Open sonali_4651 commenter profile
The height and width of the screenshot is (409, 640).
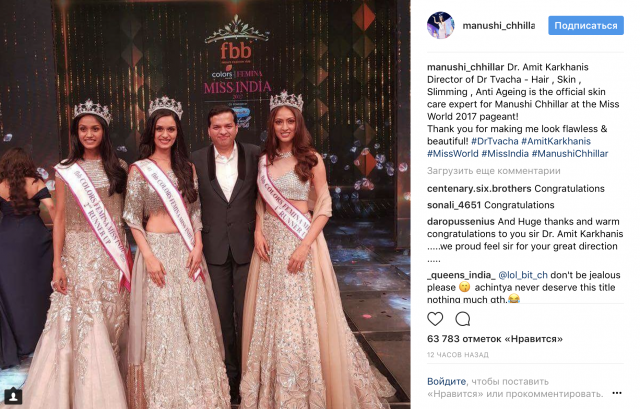point(454,205)
